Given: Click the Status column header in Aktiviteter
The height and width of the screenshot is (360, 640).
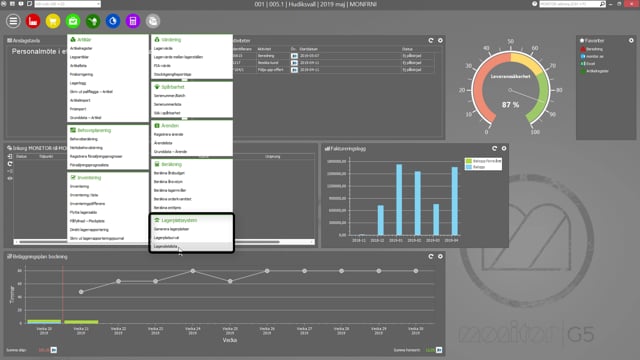Looking at the screenshot, I should pyautogui.click(x=407, y=49).
